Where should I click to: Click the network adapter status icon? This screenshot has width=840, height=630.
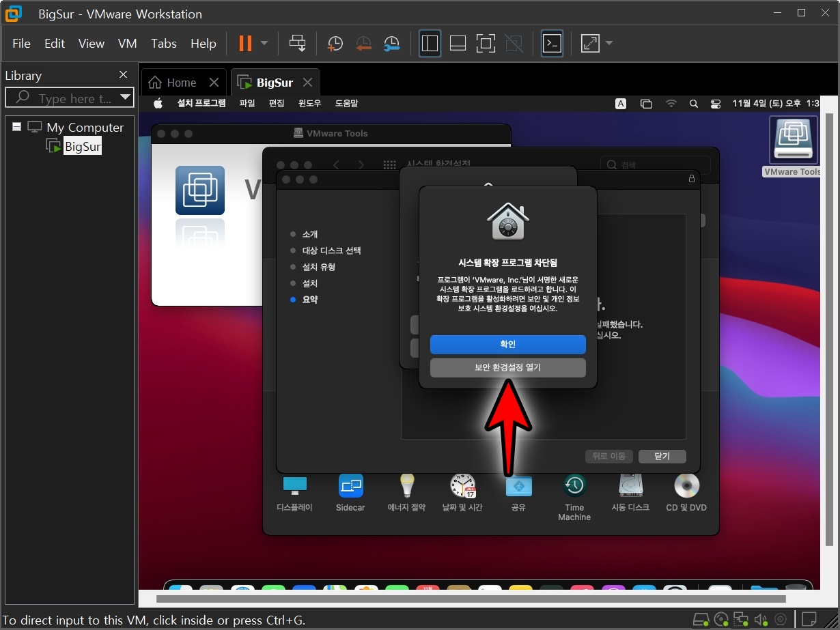click(x=741, y=620)
